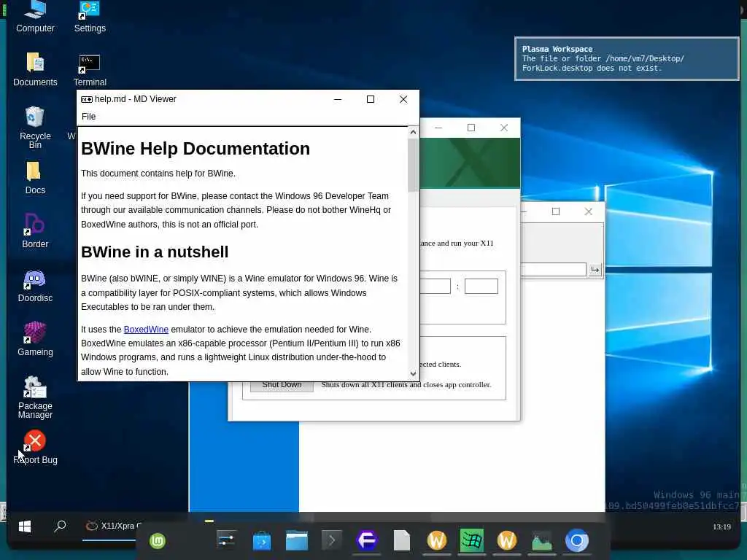The height and width of the screenshot is (560, 747).
Task: Follow the BoxedWine hyperlink in the document
Action: [x=146, y=330]
